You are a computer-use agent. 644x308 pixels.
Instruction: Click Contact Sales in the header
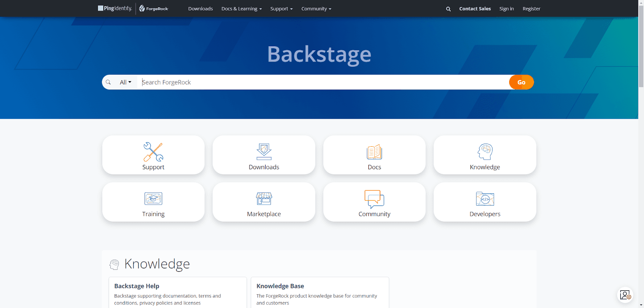tap(475, 9)
